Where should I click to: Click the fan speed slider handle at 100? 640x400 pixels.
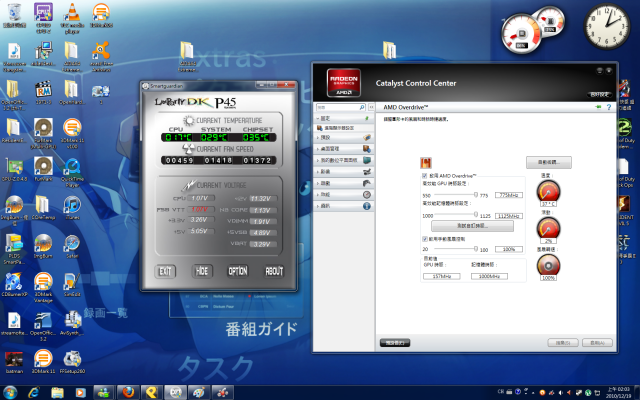[x=476, y=249]
